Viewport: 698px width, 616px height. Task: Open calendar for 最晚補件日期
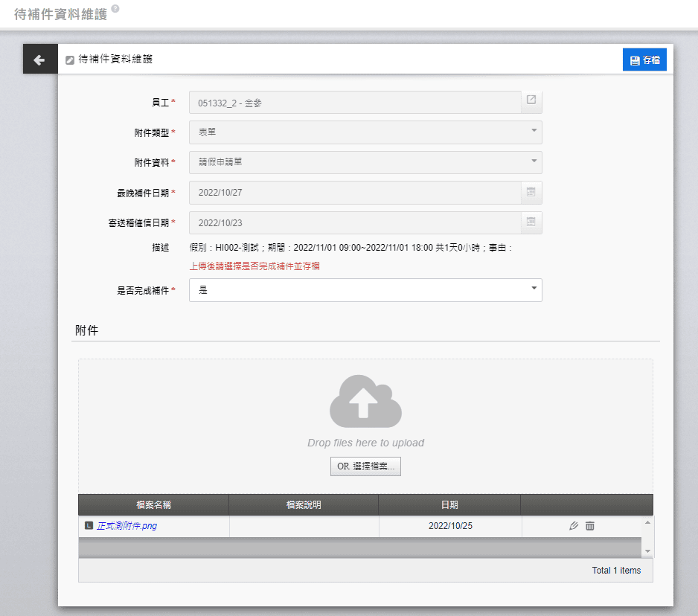(531, 192)
